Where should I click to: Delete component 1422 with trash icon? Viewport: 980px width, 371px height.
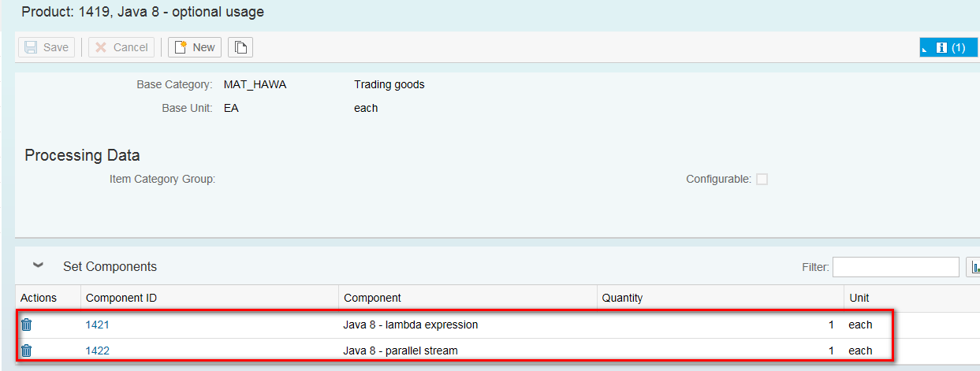pos(26,351)
